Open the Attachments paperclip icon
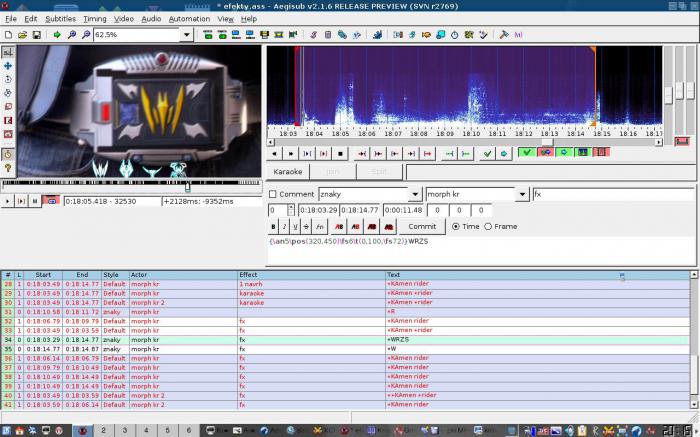The image size is (700, 437). coord(342,34)
